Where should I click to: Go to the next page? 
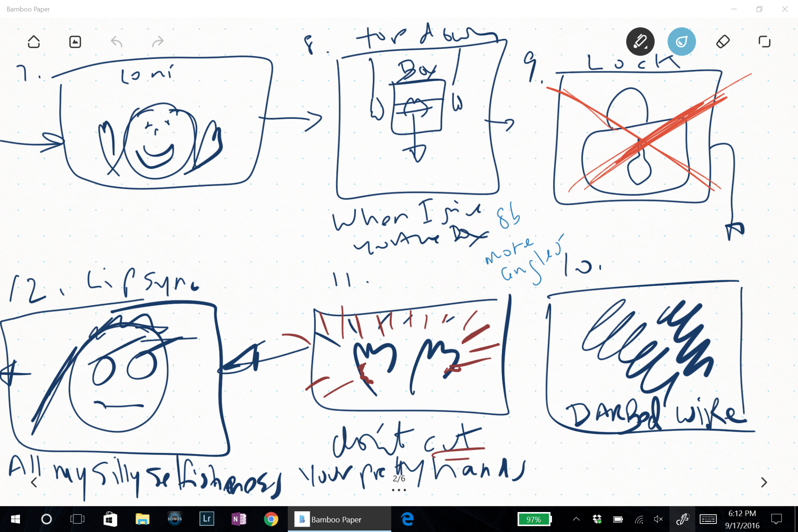pos(764,482)
